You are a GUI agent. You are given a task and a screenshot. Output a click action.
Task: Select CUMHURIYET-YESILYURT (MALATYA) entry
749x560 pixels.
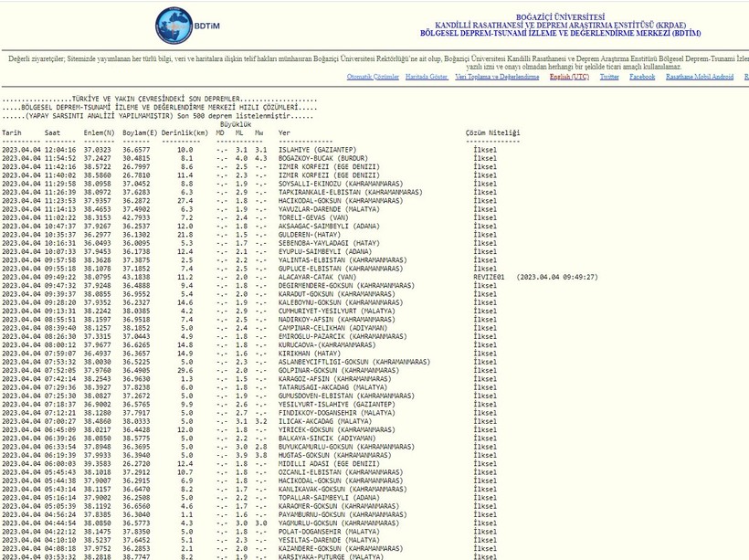337,311
